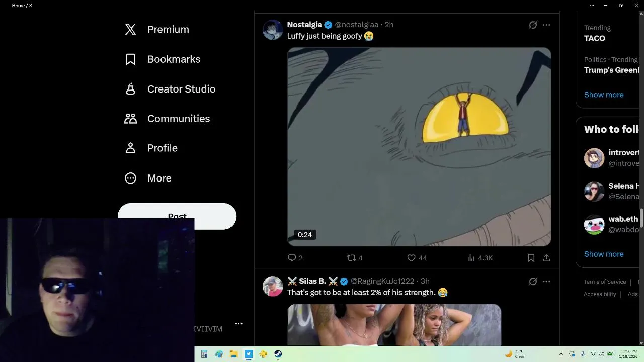Click Show more under Who to follow
This screenshot has height=362, width=644.
[604, 254]
